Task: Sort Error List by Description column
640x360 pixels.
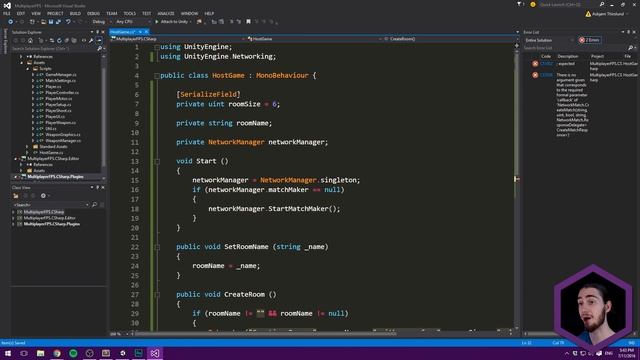Action: click(x=568, y=56)
